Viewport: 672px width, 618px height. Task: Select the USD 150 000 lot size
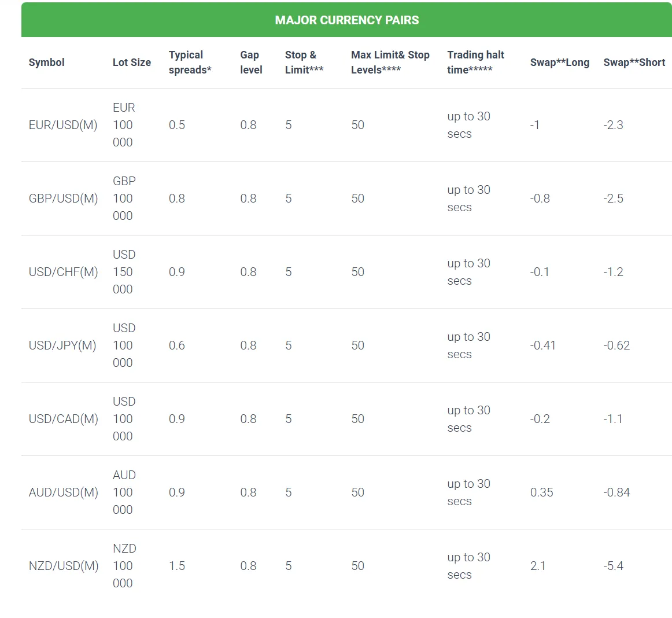(124, 272)
